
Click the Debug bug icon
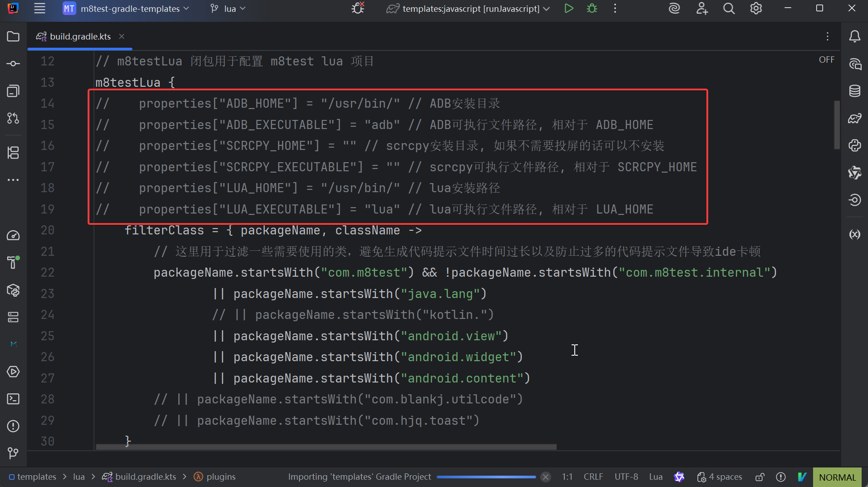tap(592, 9)
